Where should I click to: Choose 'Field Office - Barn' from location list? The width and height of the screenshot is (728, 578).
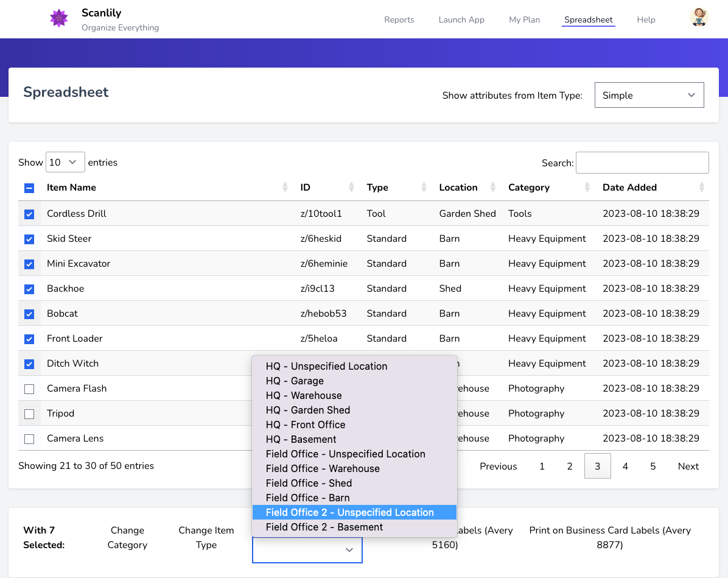click(x=307, y=498)
